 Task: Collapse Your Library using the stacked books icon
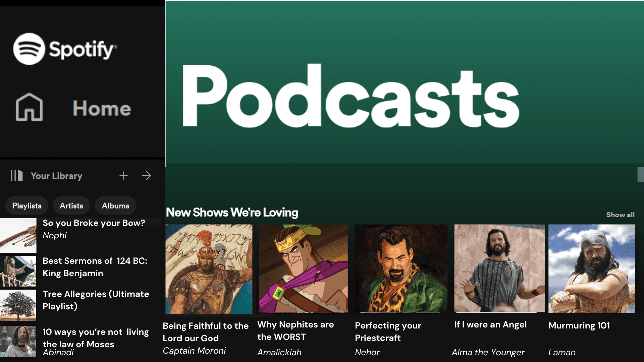pyautogui.click(x=16, y=175)
